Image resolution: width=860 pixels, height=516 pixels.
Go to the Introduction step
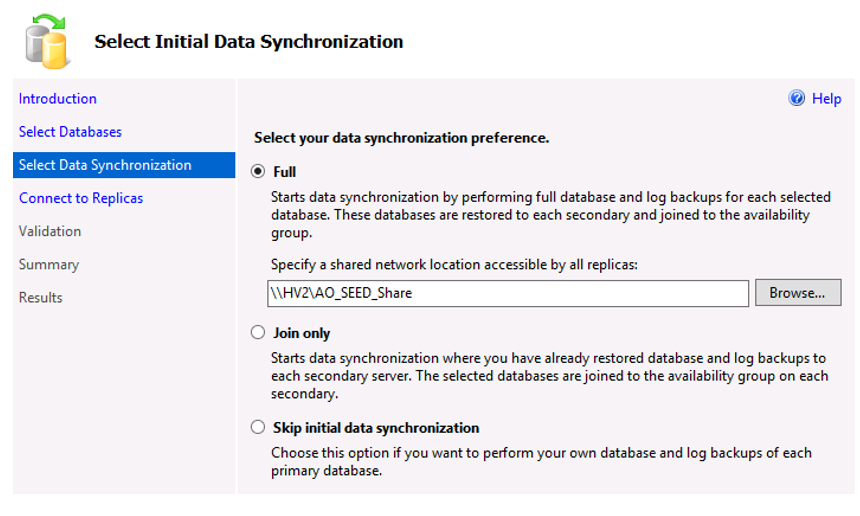[x=58, y=99]
